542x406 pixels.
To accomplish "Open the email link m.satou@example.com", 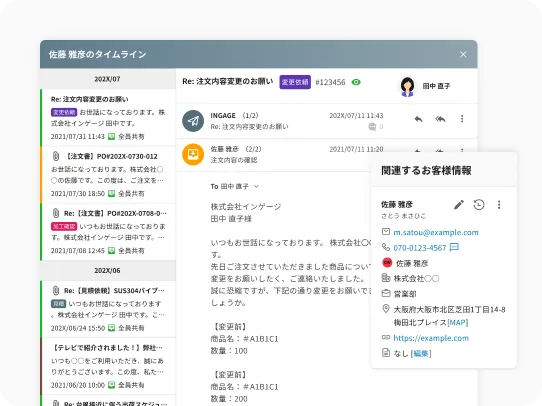I will point(436,233).
